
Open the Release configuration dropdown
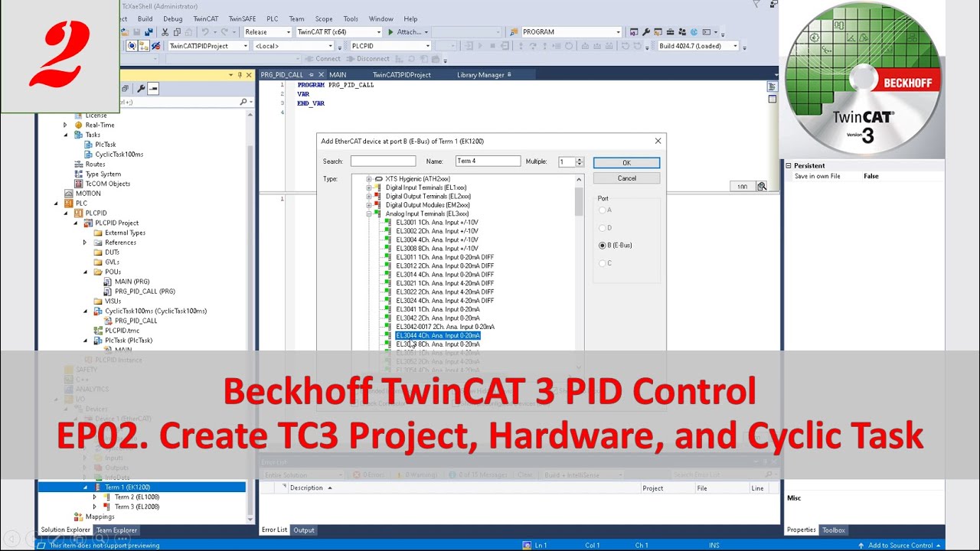[x=287, y=32]
